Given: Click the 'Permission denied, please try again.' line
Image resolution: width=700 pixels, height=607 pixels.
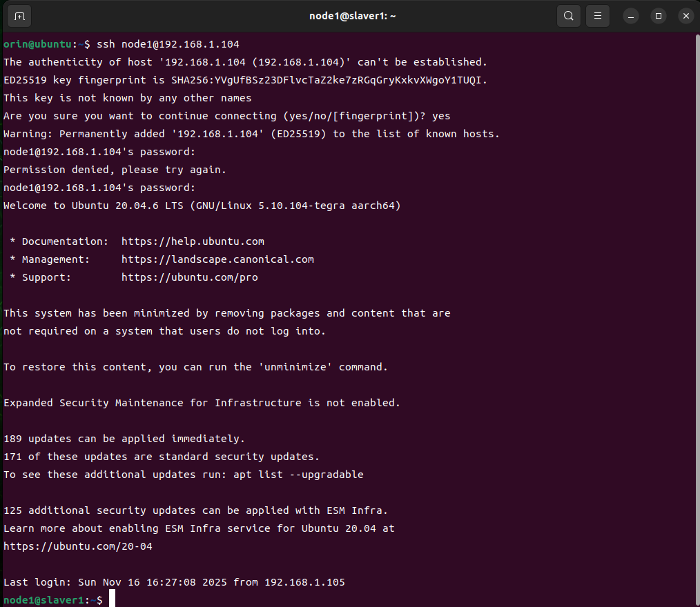Looking at the screenshot, I should point(115,170).
